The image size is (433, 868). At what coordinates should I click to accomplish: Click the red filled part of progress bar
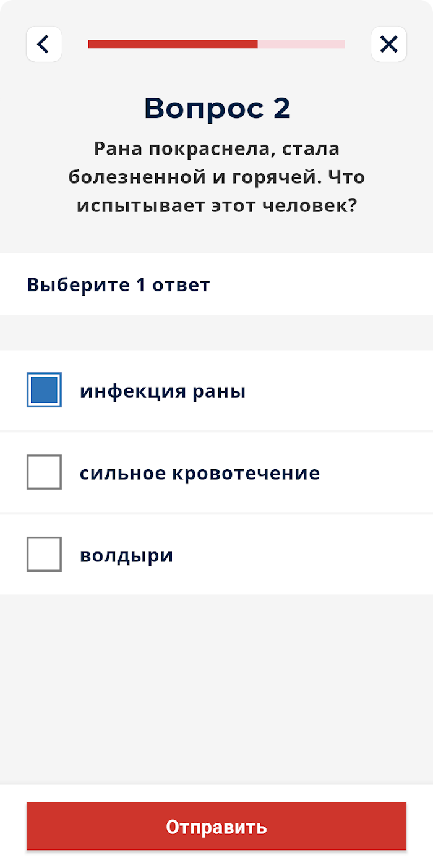point(173,44)
